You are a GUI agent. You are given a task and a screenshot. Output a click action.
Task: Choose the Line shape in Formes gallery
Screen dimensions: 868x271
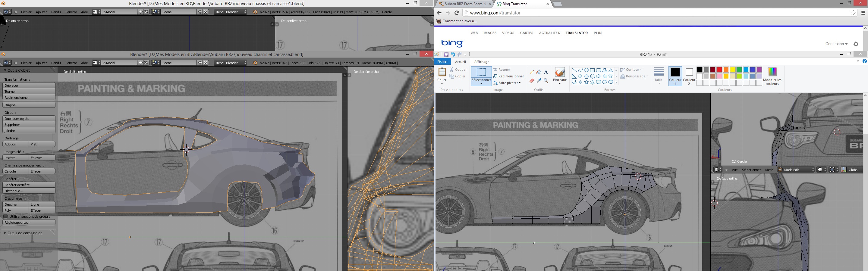click(574, 70)
